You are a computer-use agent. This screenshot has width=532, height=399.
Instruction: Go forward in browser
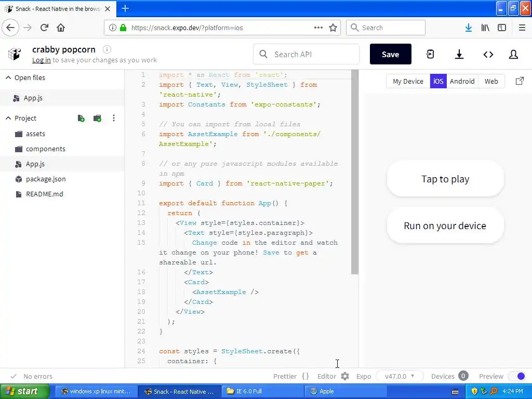tap(28, 28)
